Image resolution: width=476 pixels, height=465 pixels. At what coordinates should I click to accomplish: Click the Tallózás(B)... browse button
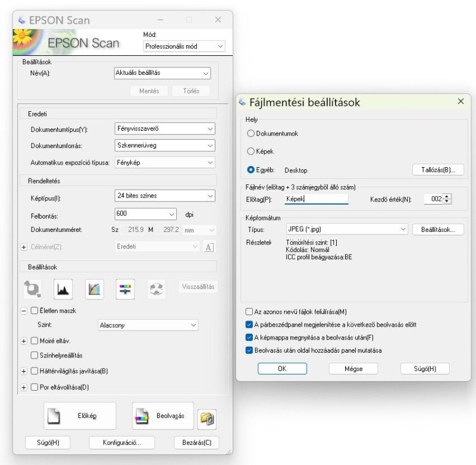pyautogui.click(x=438, y=169)
